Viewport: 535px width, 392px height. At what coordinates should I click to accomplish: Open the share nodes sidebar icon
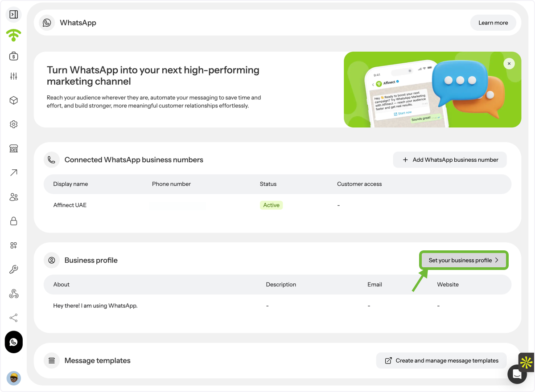tap(14, 318)
